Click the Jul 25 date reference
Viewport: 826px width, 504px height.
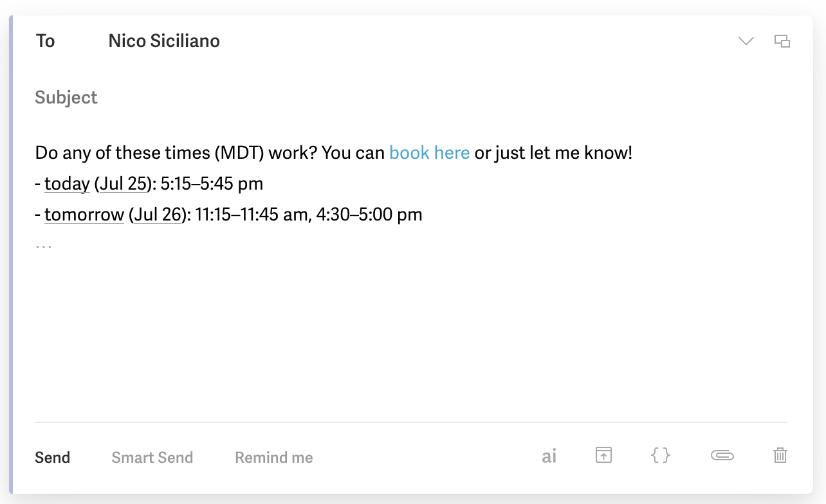(124, 184)
